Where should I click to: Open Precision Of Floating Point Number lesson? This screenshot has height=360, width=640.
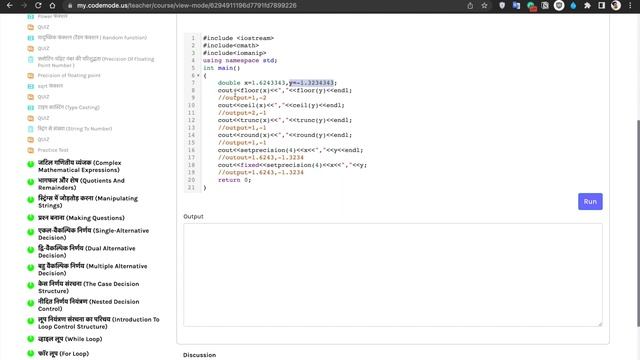pyautogui.click(x=96, y=62)
